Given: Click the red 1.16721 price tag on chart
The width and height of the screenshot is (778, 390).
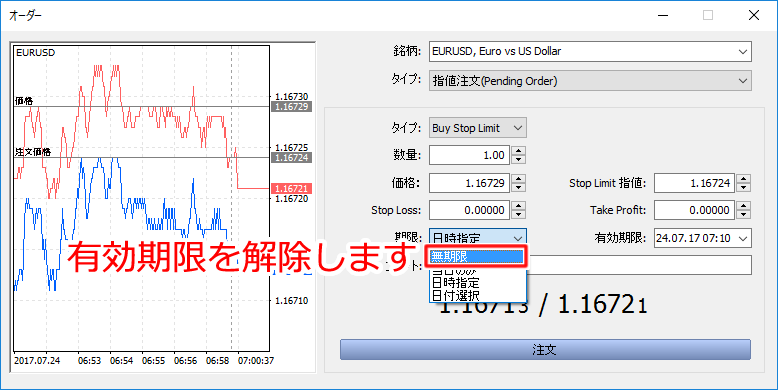Looking at the screenshot, I should 292,189.
